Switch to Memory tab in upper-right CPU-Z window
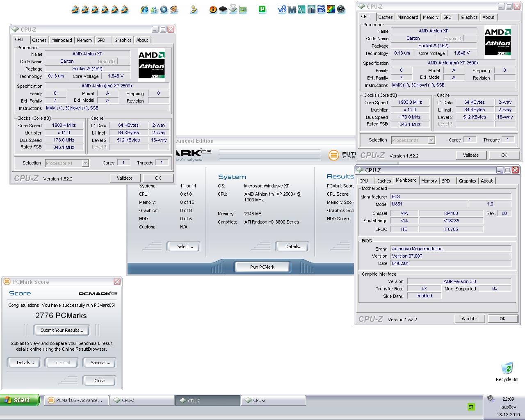 tap(431, 17)
